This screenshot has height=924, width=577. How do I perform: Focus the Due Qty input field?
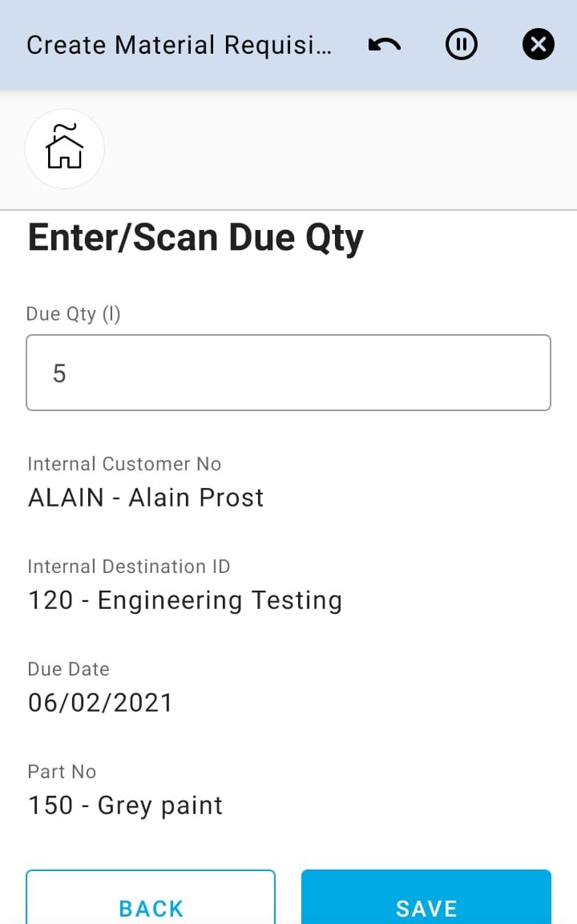[x=288, y=373]
